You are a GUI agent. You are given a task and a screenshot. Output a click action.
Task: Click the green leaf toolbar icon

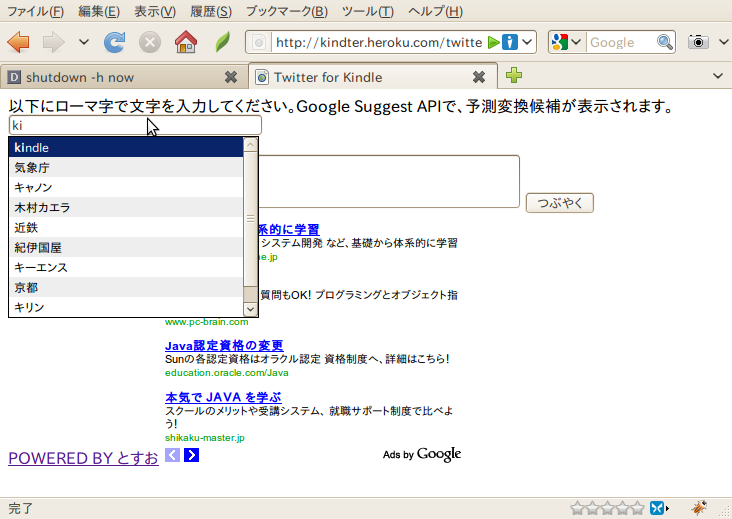(223, 42)
